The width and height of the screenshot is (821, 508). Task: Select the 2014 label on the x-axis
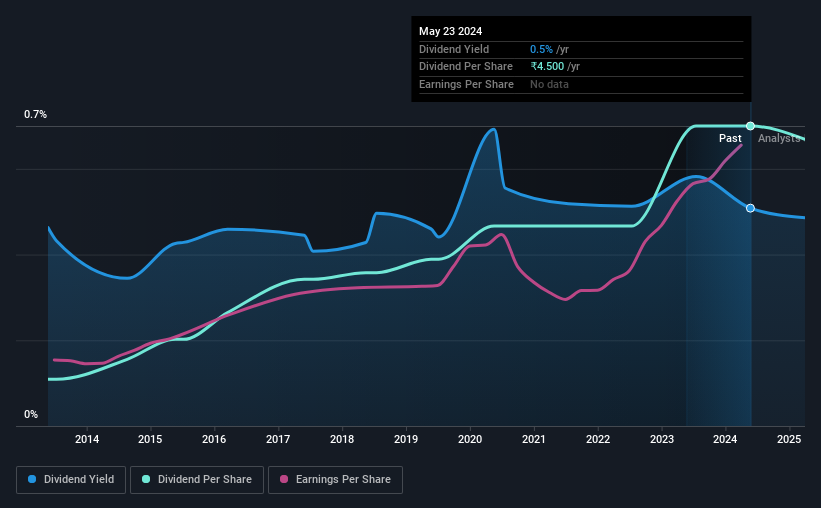(87, 439)
